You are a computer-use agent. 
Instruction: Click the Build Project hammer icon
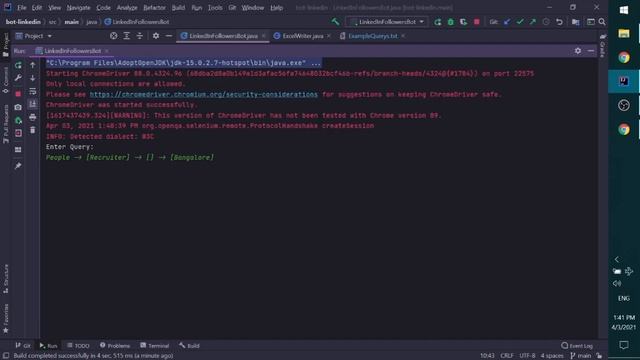(335, 22)
